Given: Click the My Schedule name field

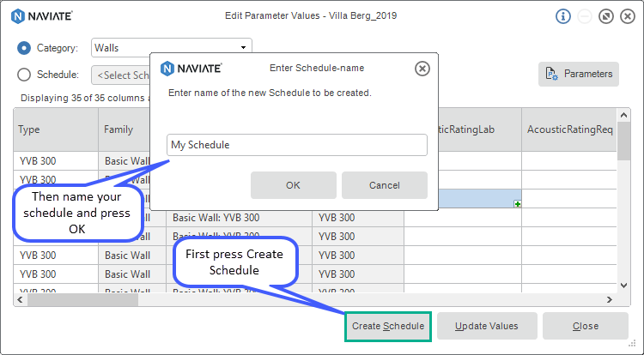Looking at the screenshot, I should point(296,145).
